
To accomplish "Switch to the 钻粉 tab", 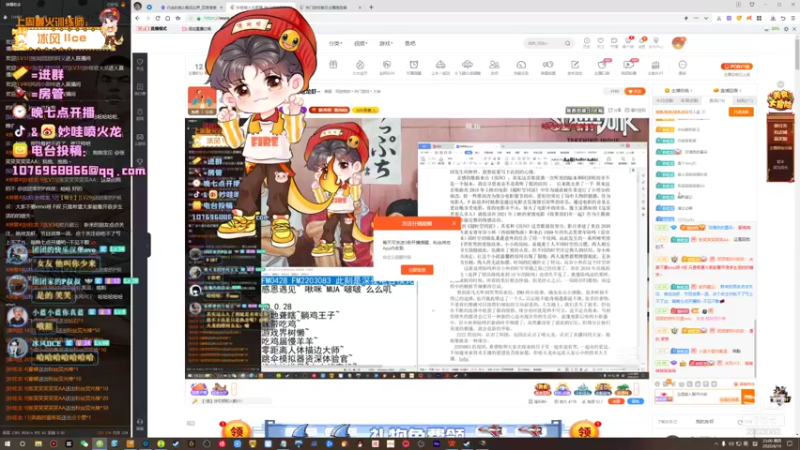I will click(744, 101).
